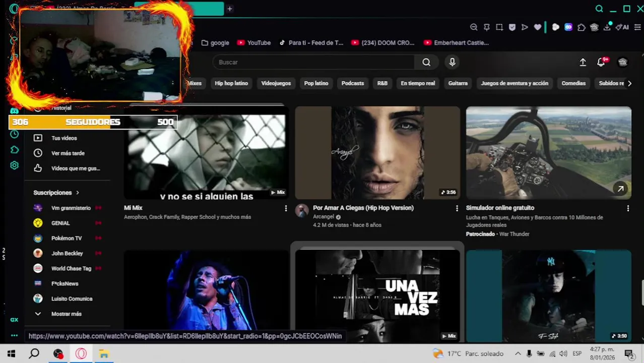Expand the Suscripciones section arrow
Image resolution: width=644 pixels, height=363 pixels.
point(78,193)
